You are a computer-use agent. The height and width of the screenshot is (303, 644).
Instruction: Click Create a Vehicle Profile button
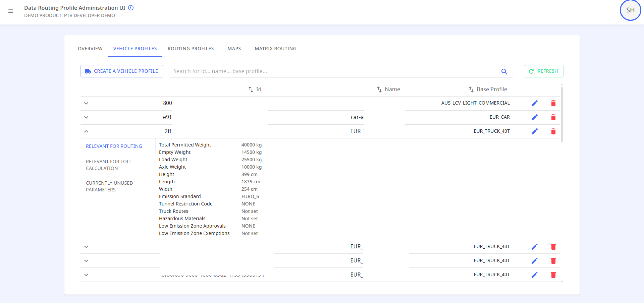pos(122,71)
